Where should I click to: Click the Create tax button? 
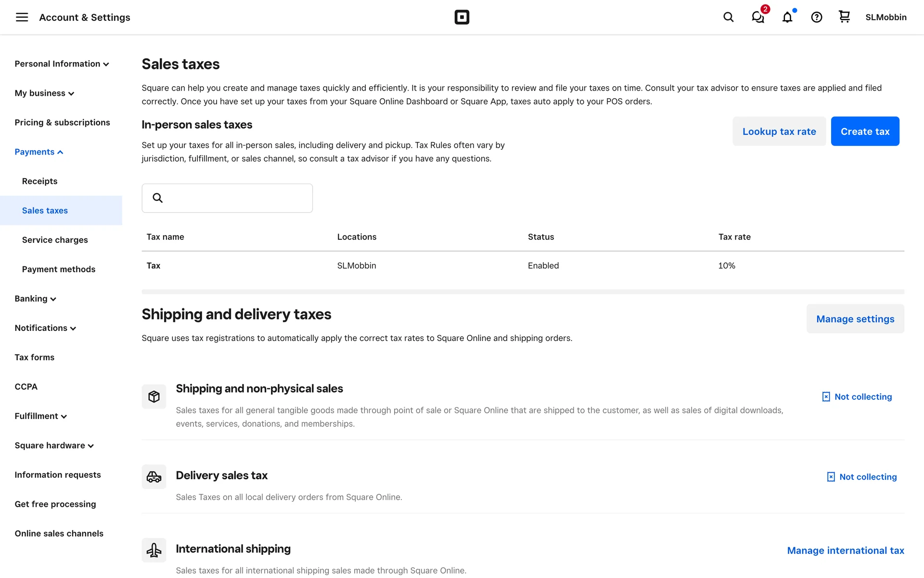pyautogui.click(x=865, y=131)
